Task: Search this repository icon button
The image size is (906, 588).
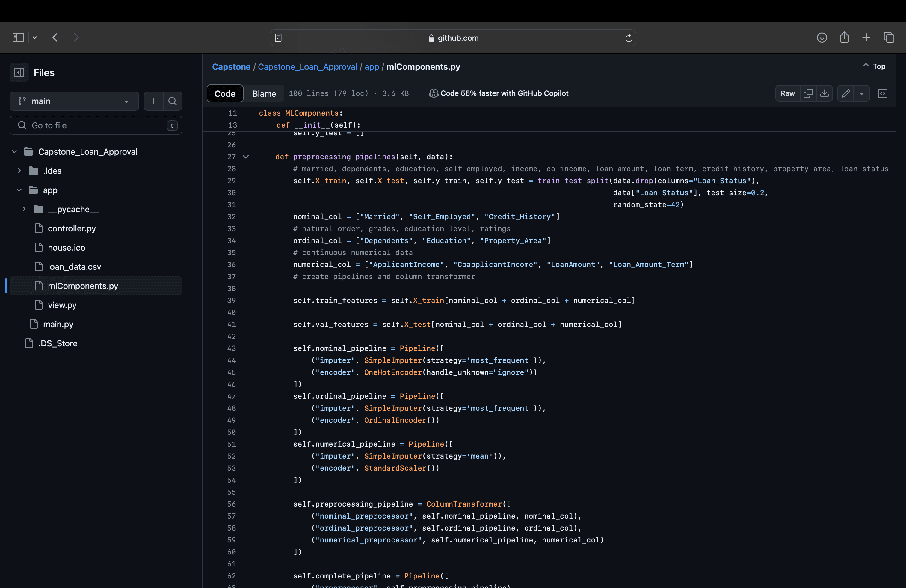Action: (173, 101)
